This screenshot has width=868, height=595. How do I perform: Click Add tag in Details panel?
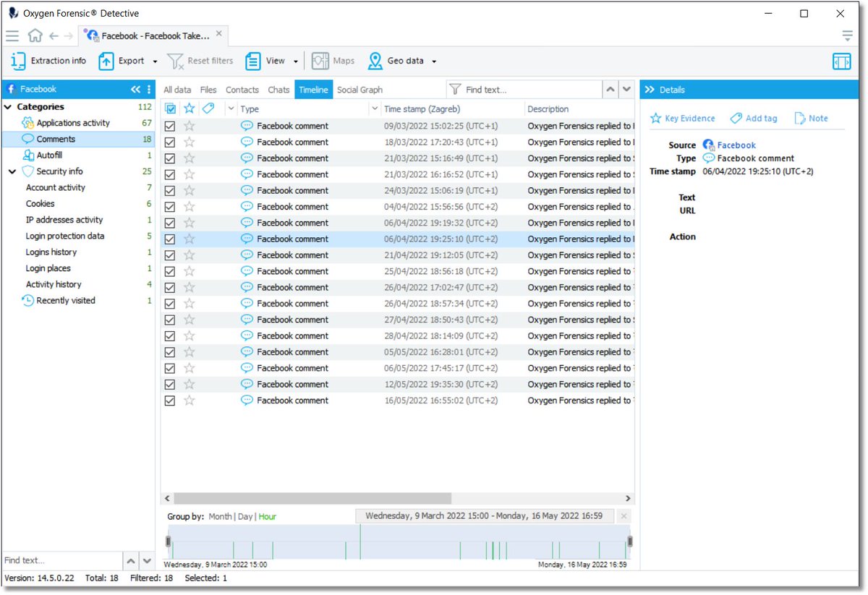point(754,119)
